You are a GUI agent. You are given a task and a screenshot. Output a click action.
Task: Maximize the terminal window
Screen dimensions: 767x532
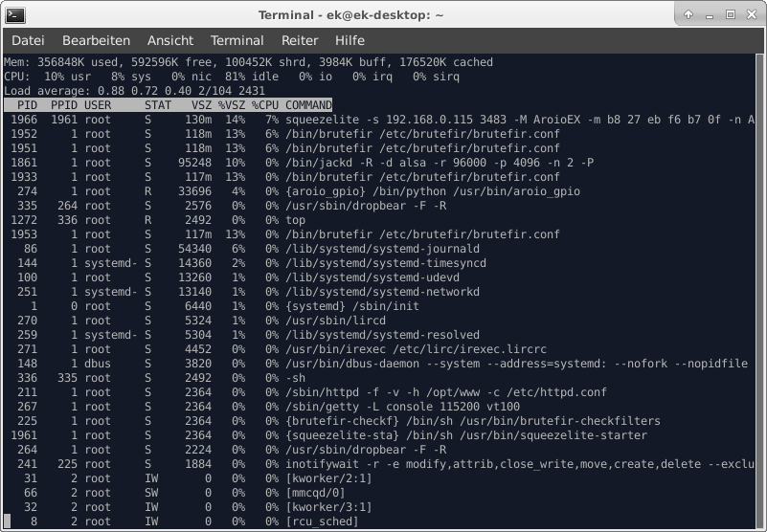[x=730, y=14]
